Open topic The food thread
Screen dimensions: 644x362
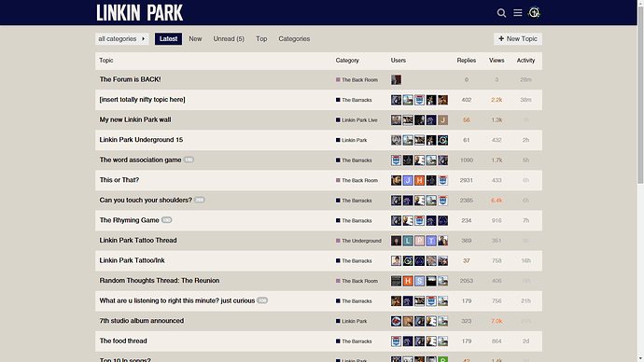coord(123,341)
